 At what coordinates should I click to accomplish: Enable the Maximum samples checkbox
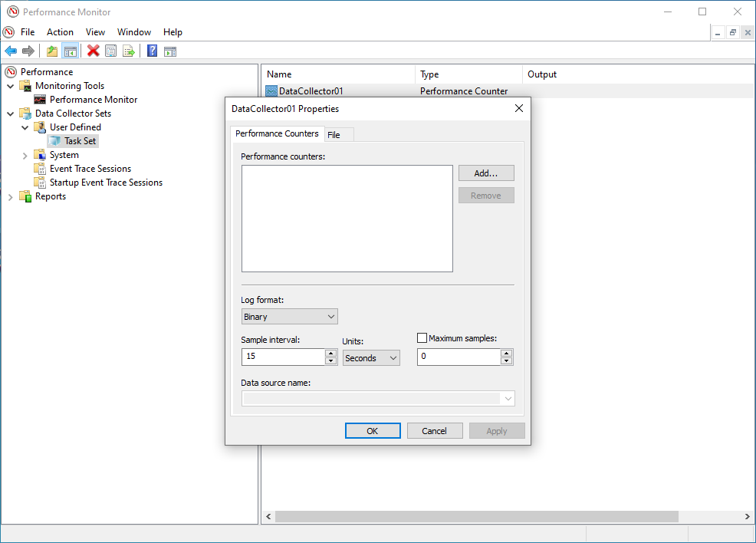point(422,337)
